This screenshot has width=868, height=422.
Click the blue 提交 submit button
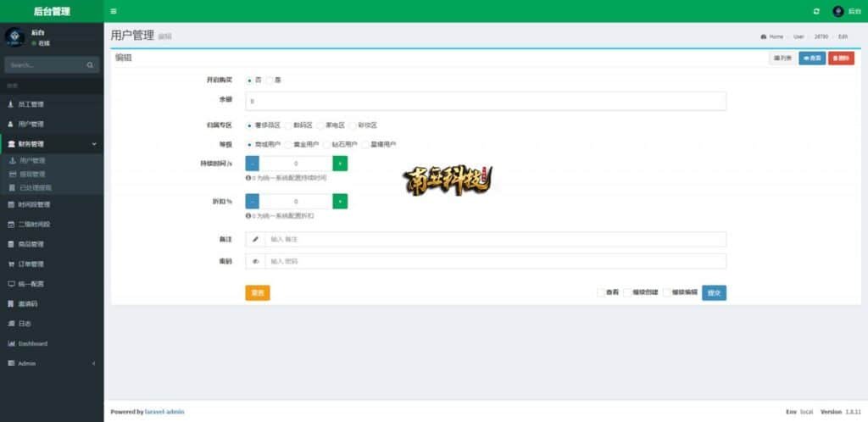coord(714,292)
